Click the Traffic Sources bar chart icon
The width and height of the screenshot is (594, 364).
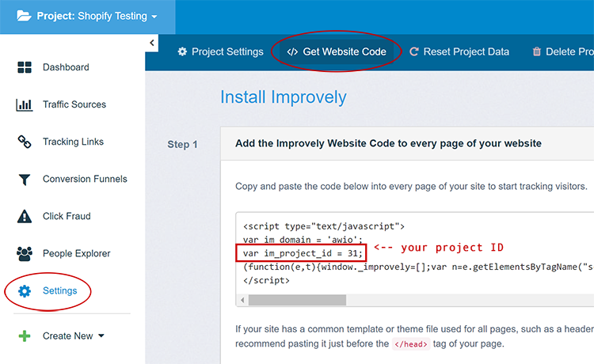point(25,104)
